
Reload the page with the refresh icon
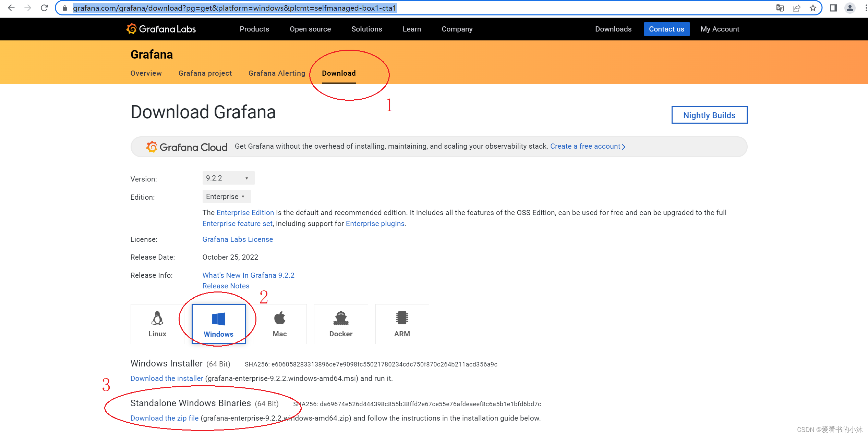coord(44,8)
